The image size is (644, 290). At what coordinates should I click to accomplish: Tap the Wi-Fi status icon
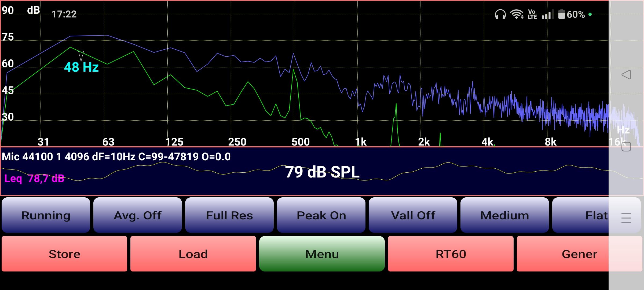[x=517, y=15]
